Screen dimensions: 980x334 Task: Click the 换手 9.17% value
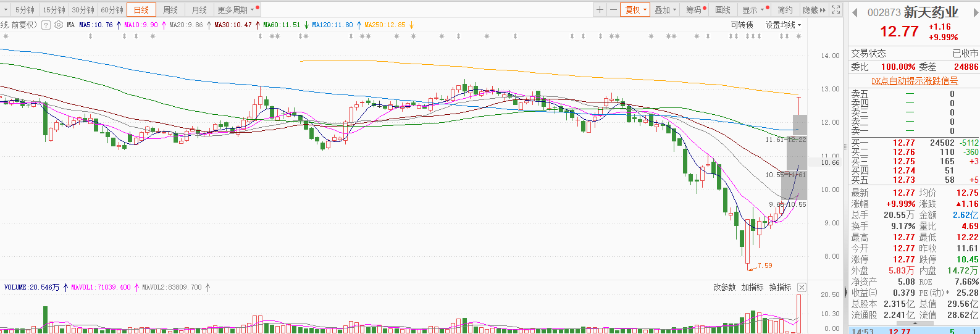tap(903, 226)
